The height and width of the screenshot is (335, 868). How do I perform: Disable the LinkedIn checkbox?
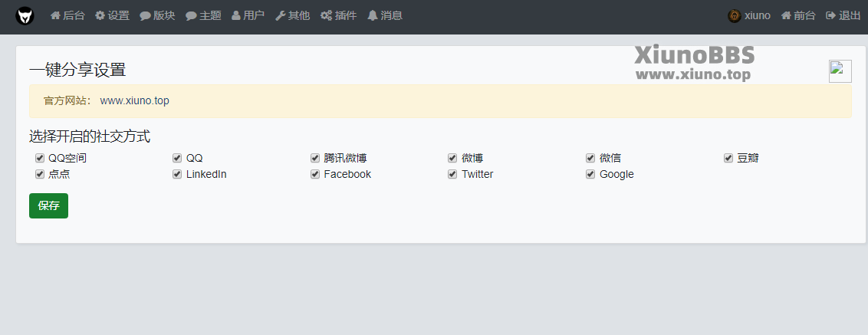pos(177,174)
